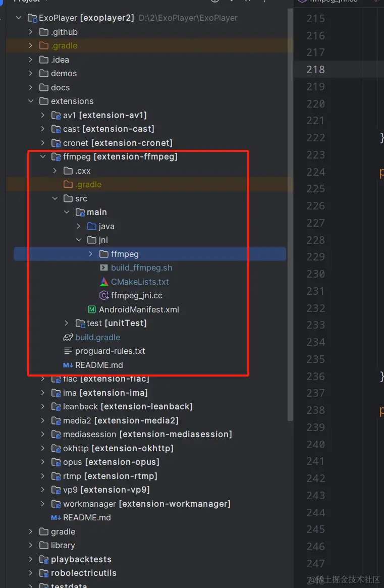Expand the test [unitTest] folder

pos(67,323)
